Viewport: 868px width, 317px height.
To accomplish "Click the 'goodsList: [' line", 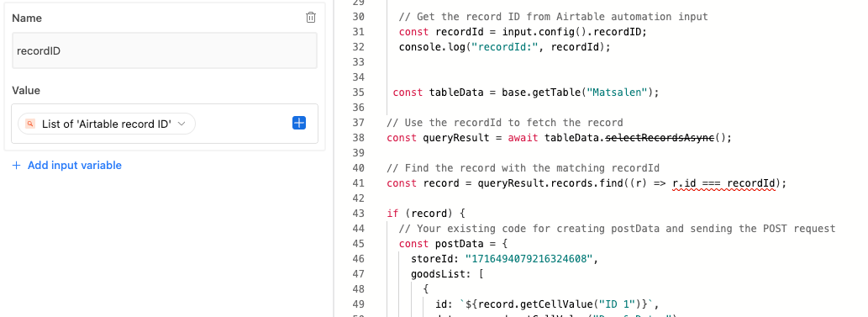I will click(x=447, y=274).
